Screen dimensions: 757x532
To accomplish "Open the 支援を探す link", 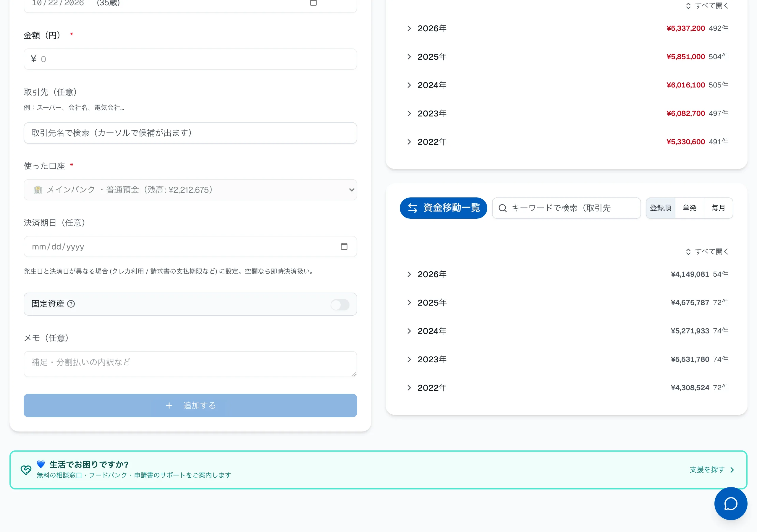I will pyautogui.click(x=711, y=470).
